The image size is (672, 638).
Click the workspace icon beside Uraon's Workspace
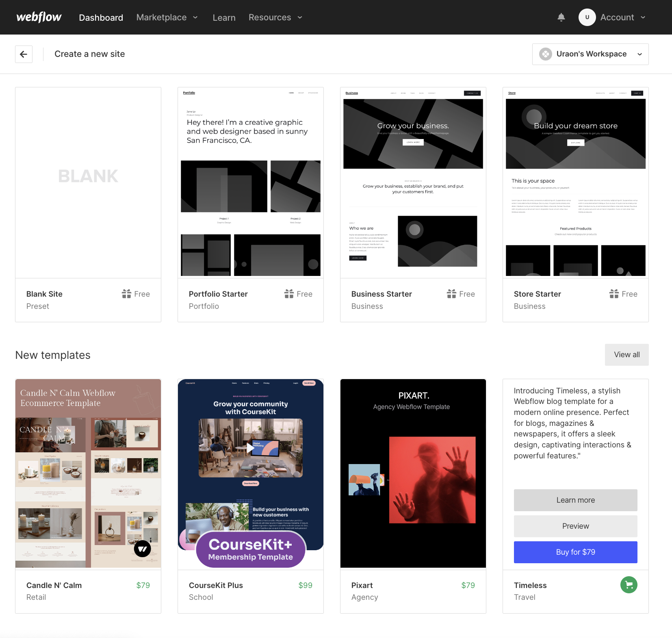[545, 54]
